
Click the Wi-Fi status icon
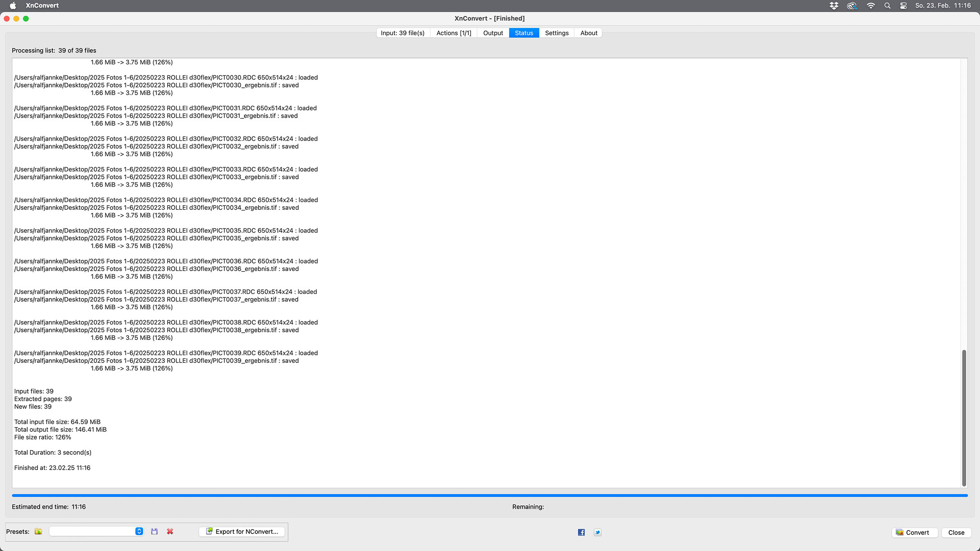pos(871,6)
